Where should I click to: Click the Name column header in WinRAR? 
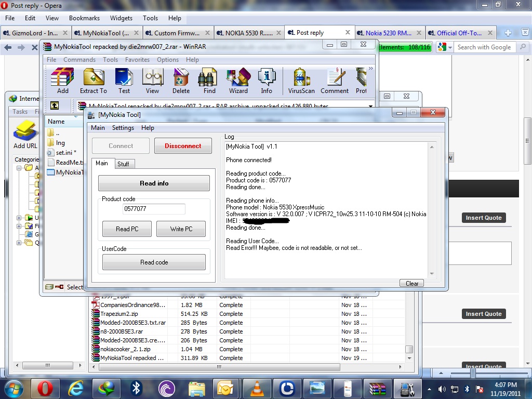coord(63,122)
